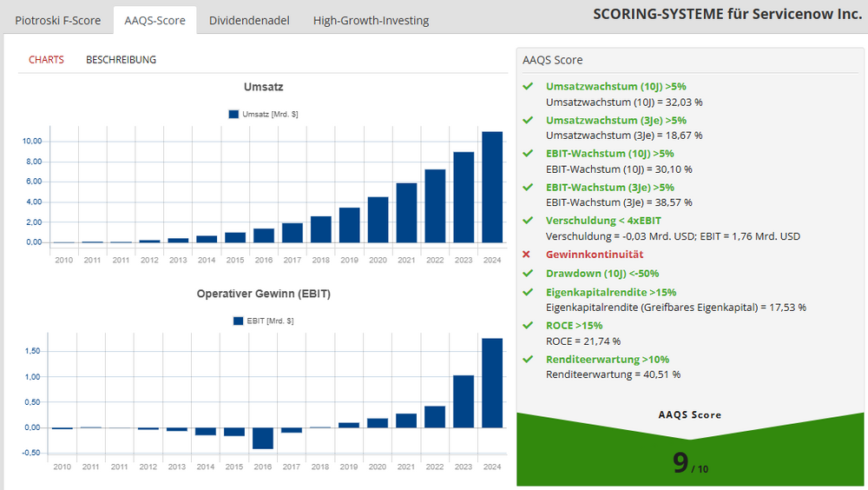This screenshot has height=490, width=868.
Task: Select the Drawdown (10J) <-50% criterion
Action: click(x=602, y=274)
